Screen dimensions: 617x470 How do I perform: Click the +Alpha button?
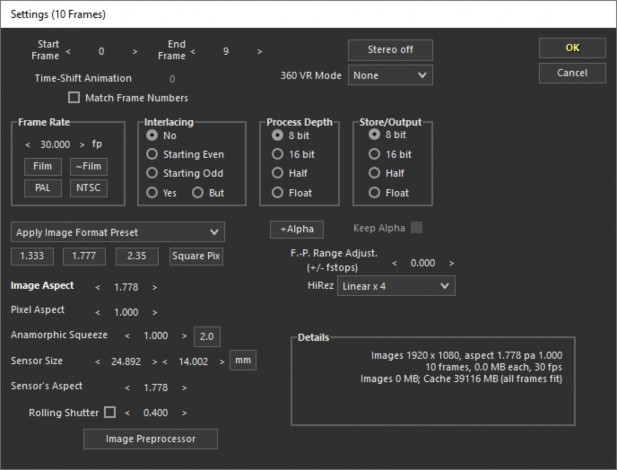pos(297,229)
